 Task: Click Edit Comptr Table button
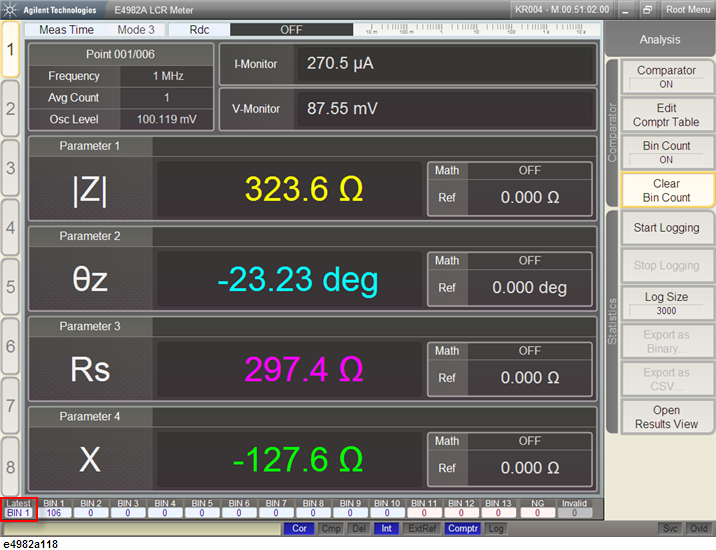coord(666,115)
